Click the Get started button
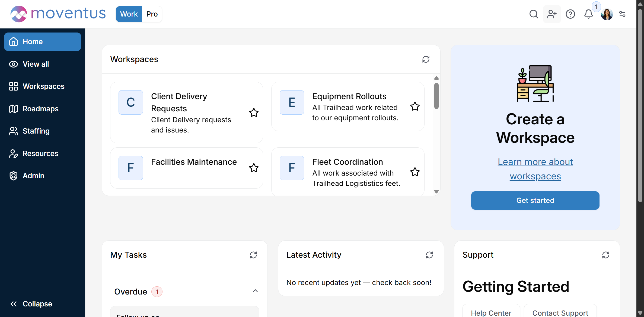Screen dimensions: 644x317 point(535,200)
